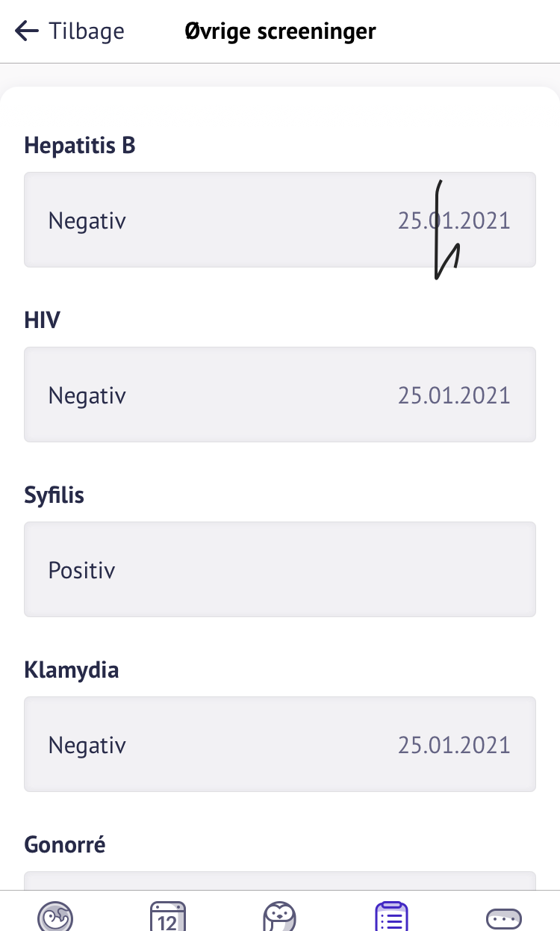
Task: Click the Klamydia section heading
Action: coord(72,669)
